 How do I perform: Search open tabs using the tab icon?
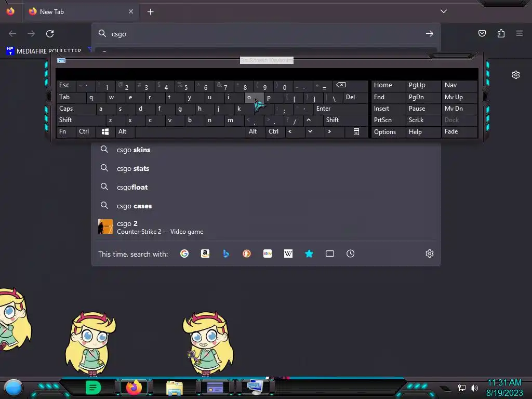tap(330, 254)
